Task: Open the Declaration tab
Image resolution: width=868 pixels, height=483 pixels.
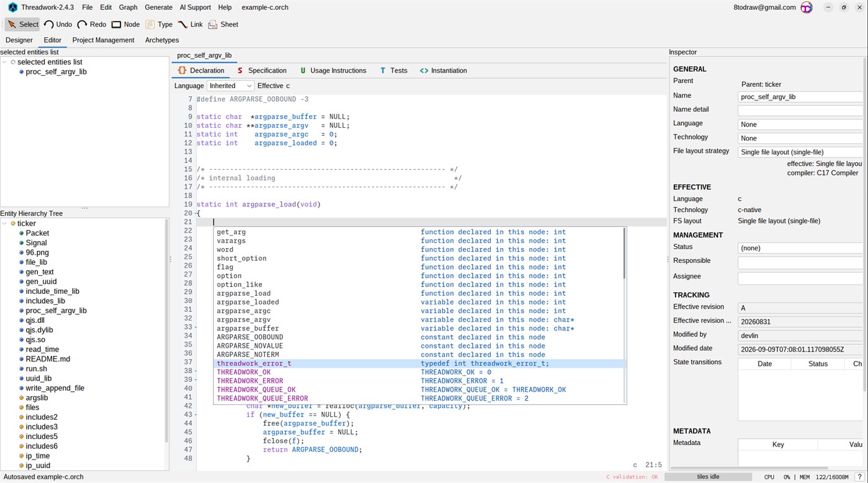Action: 201,71
